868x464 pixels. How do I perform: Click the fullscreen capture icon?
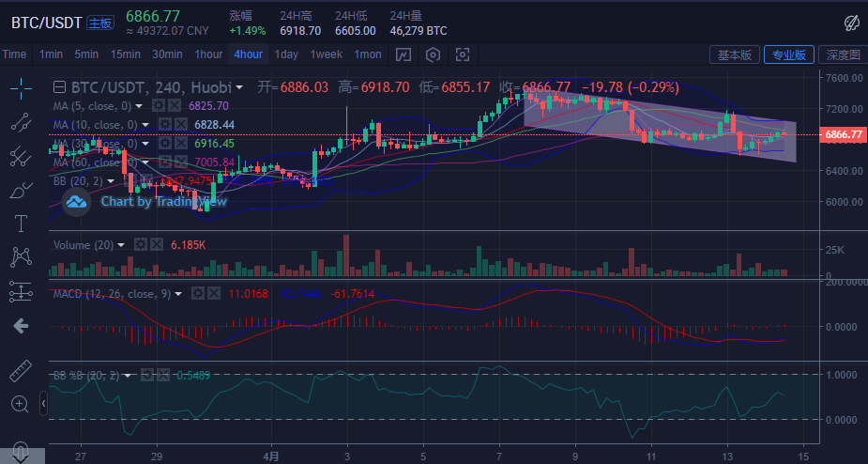click(463, 54)
